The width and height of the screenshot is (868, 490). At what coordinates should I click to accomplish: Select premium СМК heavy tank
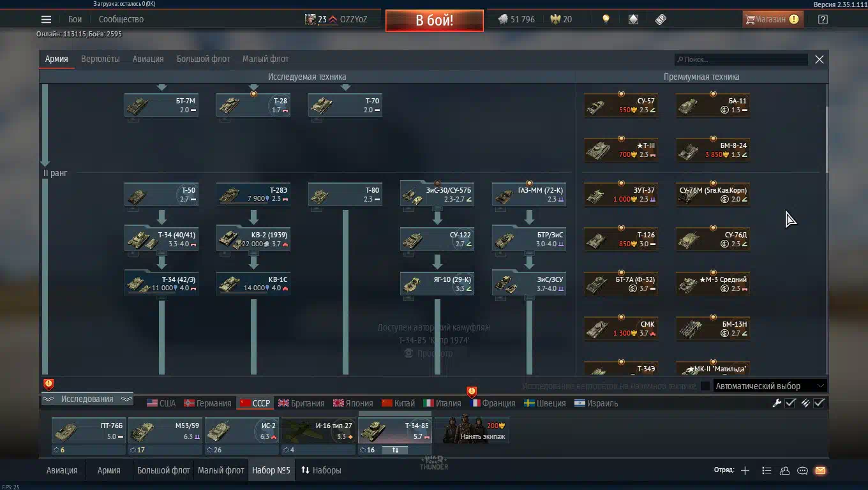tap(621, 329)
